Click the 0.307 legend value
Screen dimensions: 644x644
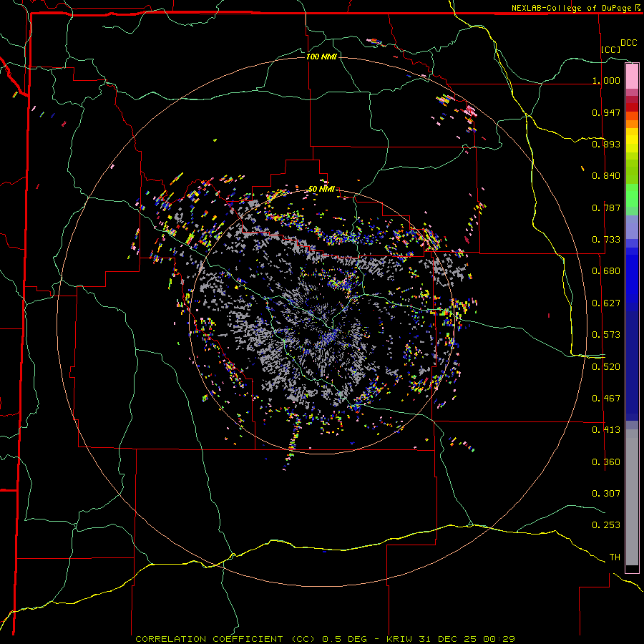pos(606,494)
